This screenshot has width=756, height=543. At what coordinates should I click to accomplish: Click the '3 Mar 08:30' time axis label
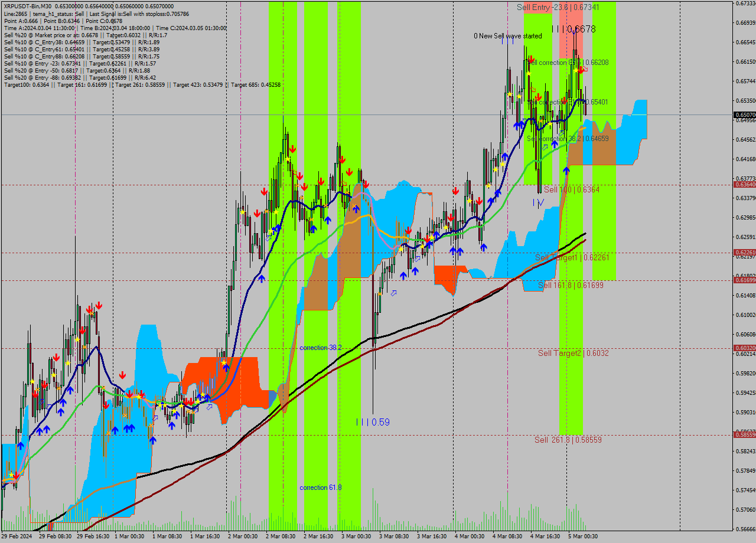click(395, 537)
